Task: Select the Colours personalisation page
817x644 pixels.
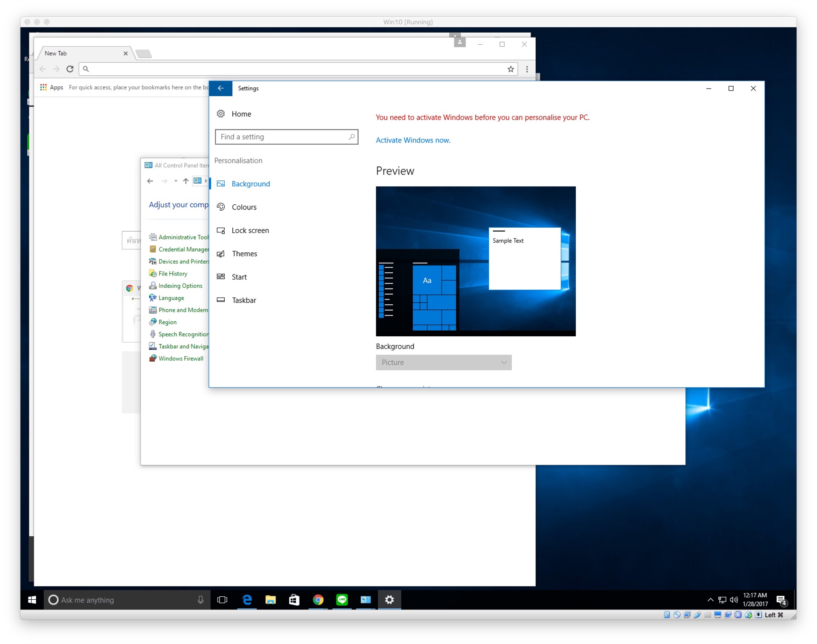Action: coord(244,207)
